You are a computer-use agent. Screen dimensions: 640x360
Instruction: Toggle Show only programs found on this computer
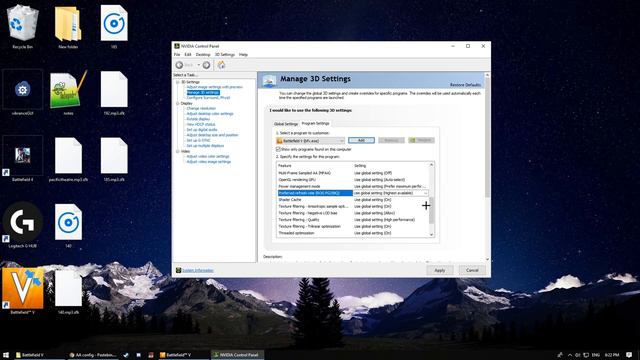pos(278,149)
